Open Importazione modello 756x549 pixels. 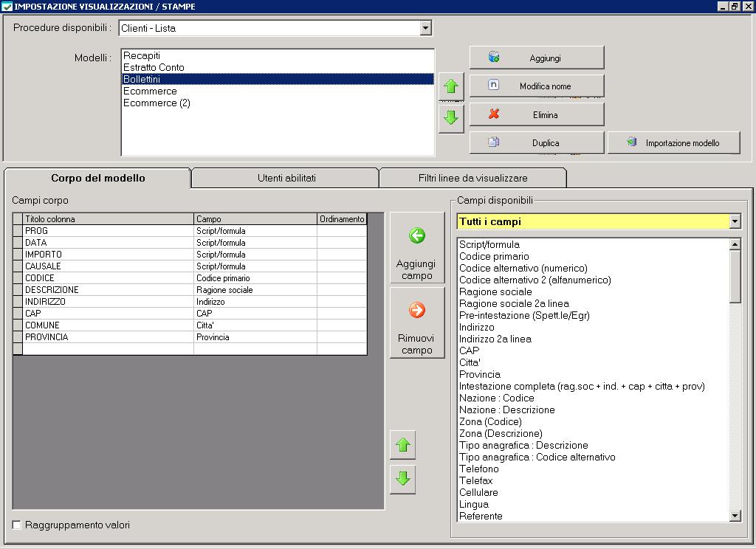673,143
